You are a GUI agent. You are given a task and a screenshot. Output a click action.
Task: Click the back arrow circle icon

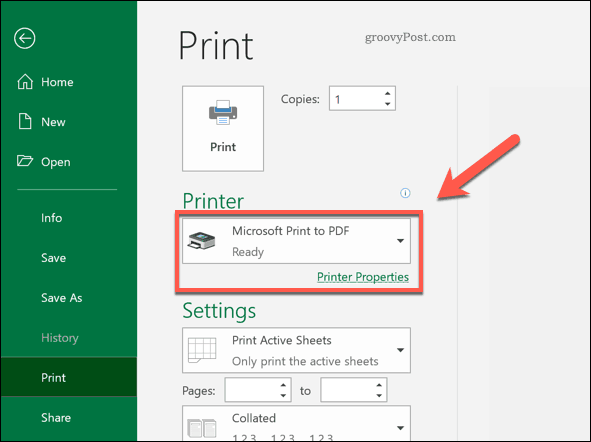point(25,38)
